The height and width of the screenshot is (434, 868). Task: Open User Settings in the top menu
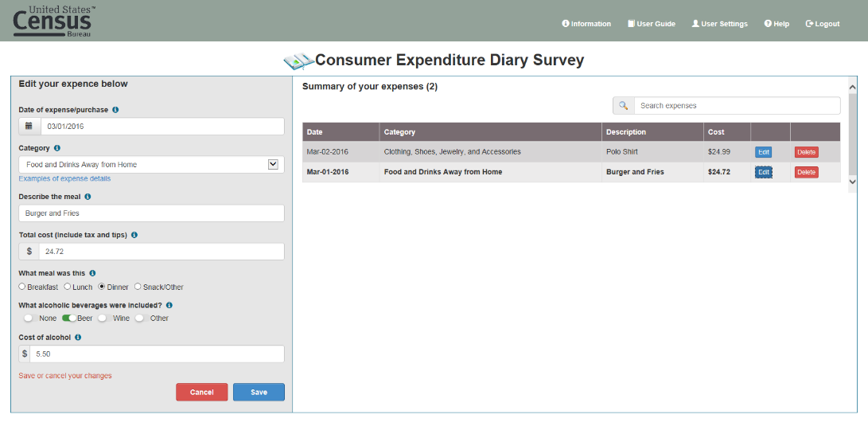click(719, 24)
